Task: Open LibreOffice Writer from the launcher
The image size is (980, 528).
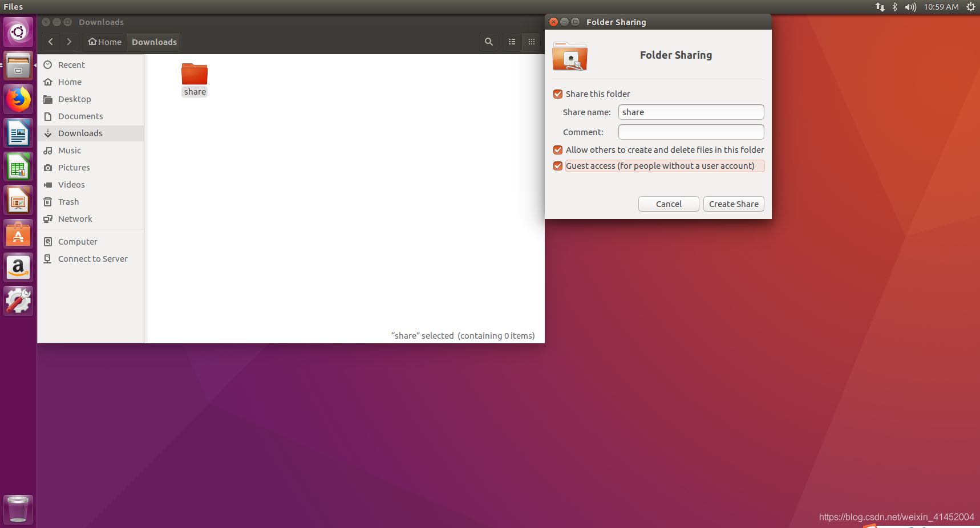Action: pos(18,133)
